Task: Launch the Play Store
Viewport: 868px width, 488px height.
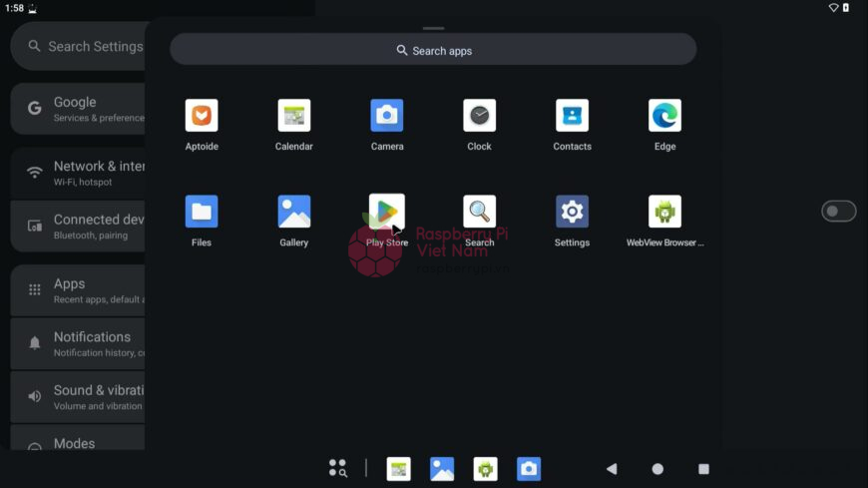Action: [387, 212]
